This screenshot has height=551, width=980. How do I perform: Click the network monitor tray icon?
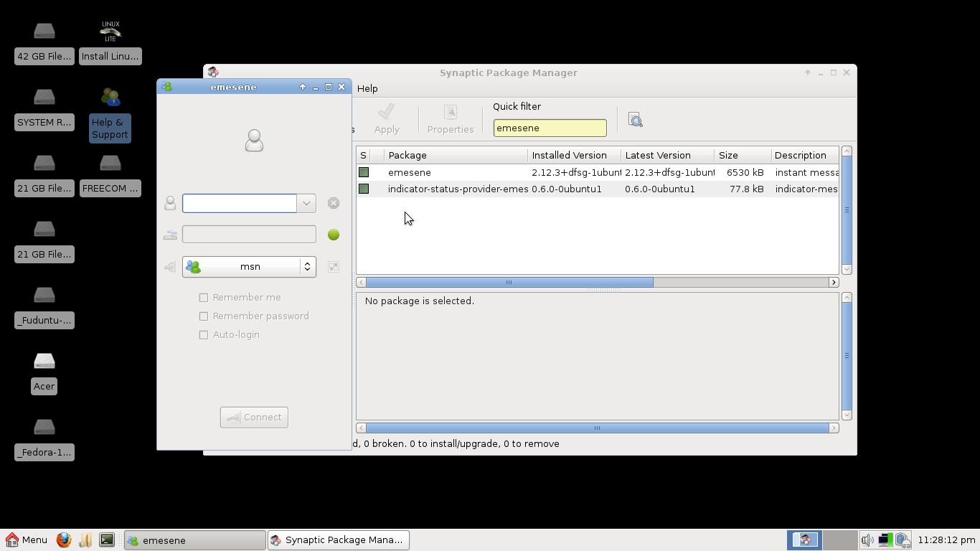coord(885,540)
